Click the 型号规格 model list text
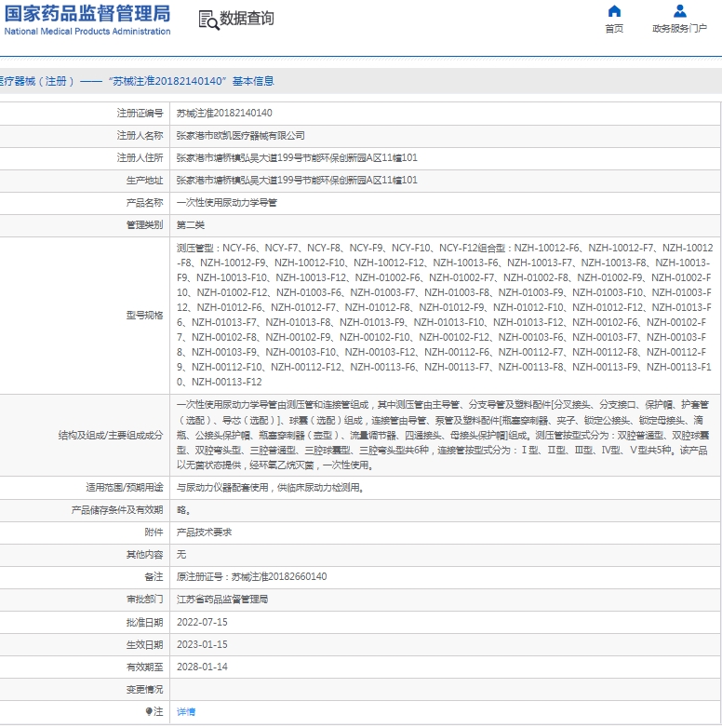This screenshot has width=722, height=728. [x=445, y=315]
